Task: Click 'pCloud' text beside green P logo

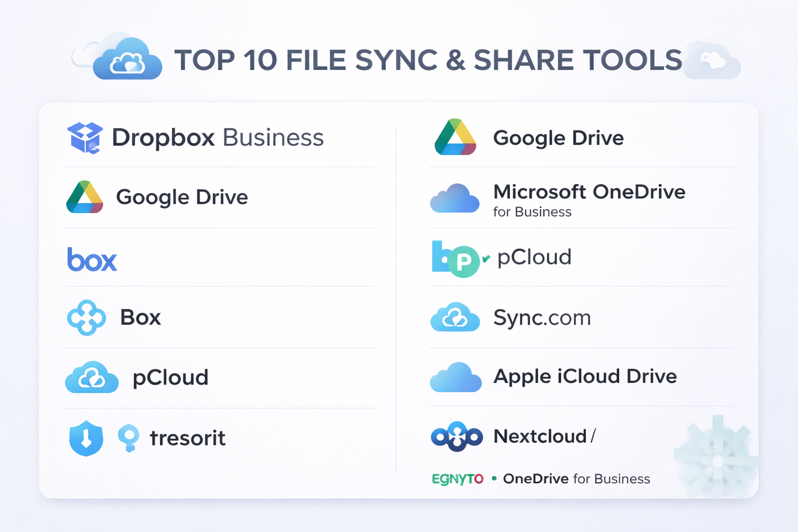Action: point(534,257)
